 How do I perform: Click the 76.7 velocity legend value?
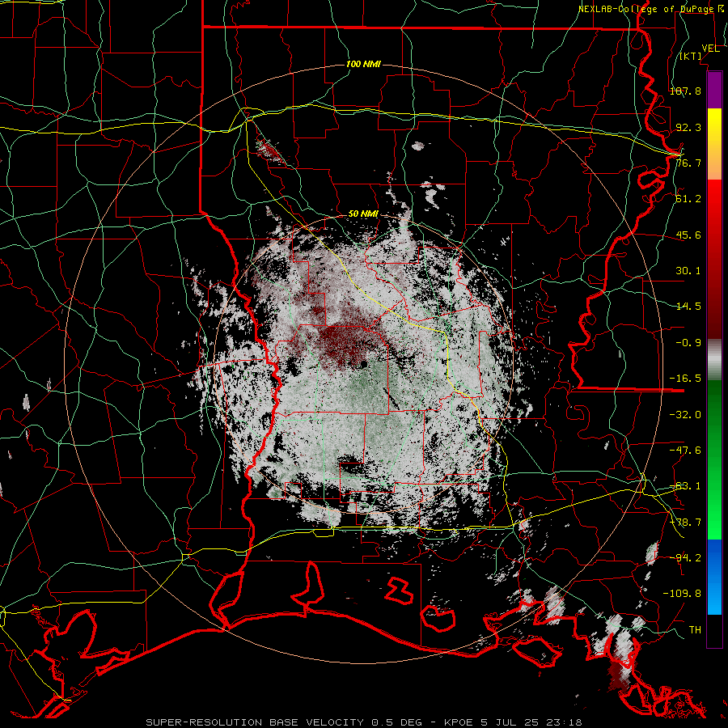point(688,163)
